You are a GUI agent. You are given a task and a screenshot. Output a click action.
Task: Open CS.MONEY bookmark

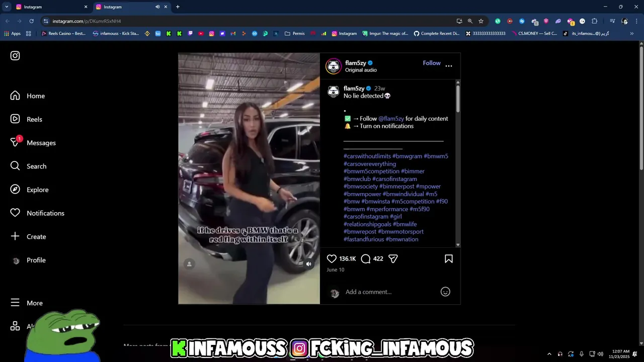534,34
